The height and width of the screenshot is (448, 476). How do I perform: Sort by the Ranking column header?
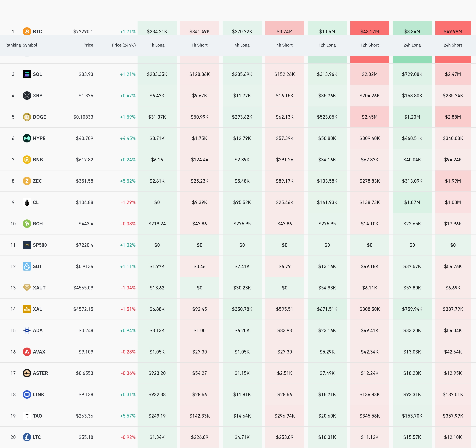(13, 45)
